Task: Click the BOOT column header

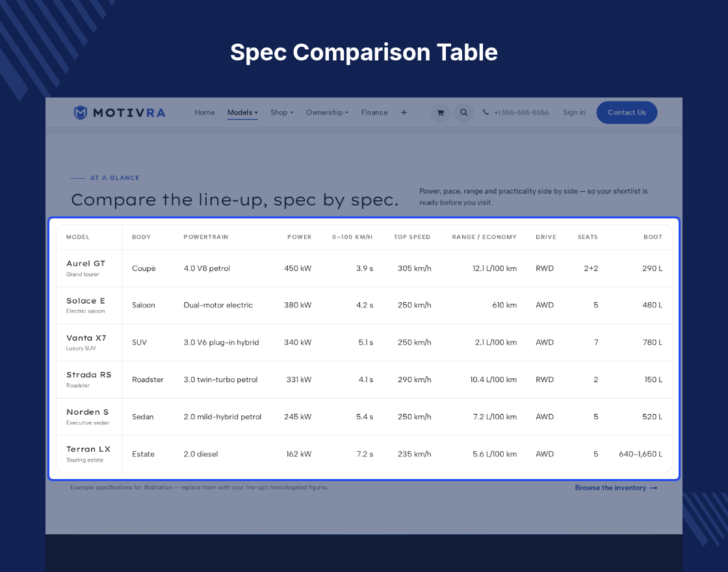Action: [x=653, y=237]
